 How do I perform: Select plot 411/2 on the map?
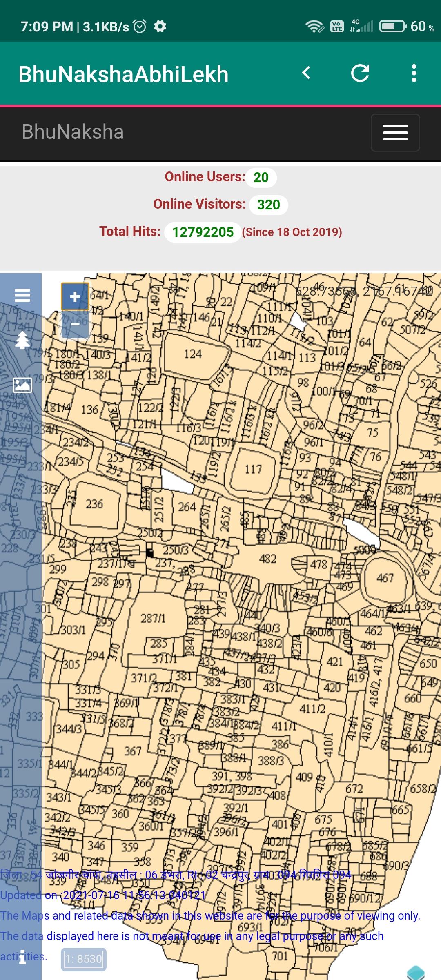(312, 708)
